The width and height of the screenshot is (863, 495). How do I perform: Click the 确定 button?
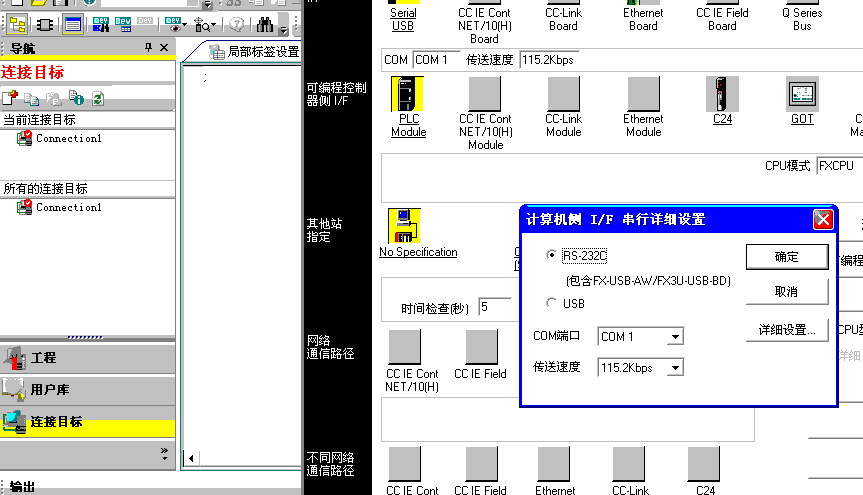pos(786,257)
